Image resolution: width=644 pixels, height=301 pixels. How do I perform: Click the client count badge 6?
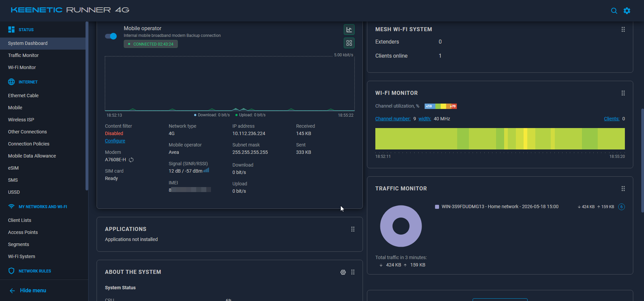[621, 207]
